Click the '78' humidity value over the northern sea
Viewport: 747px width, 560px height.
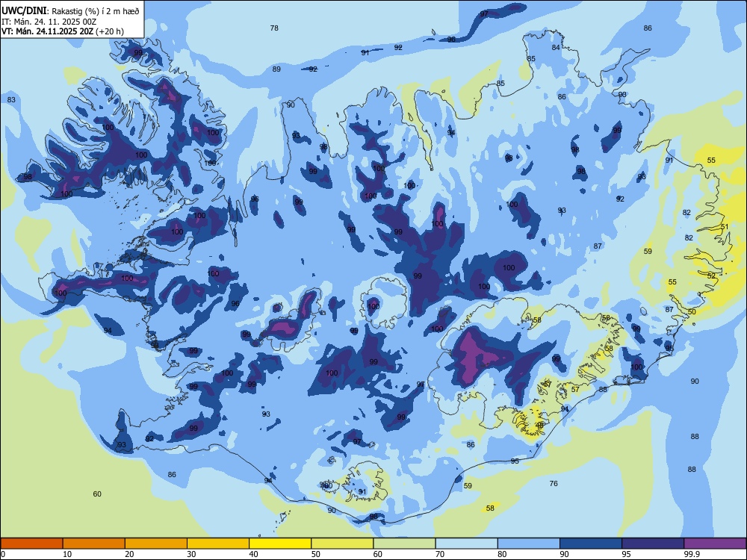pyautogui.click(x=274, y=28)
